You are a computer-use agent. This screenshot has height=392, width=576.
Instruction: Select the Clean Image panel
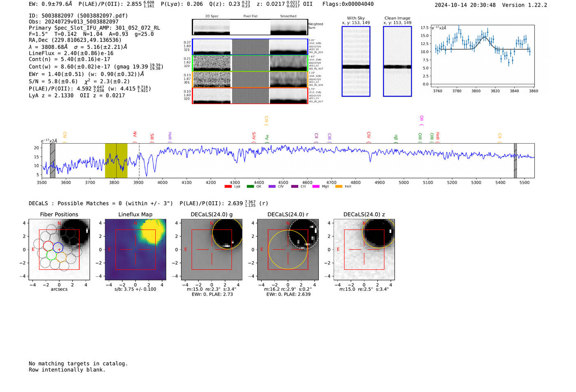[397, 61]
